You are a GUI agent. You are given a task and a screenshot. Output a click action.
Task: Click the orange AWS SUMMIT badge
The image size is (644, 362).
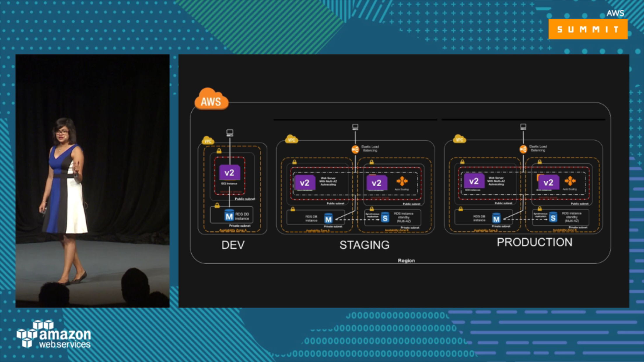tap(588, 29)
